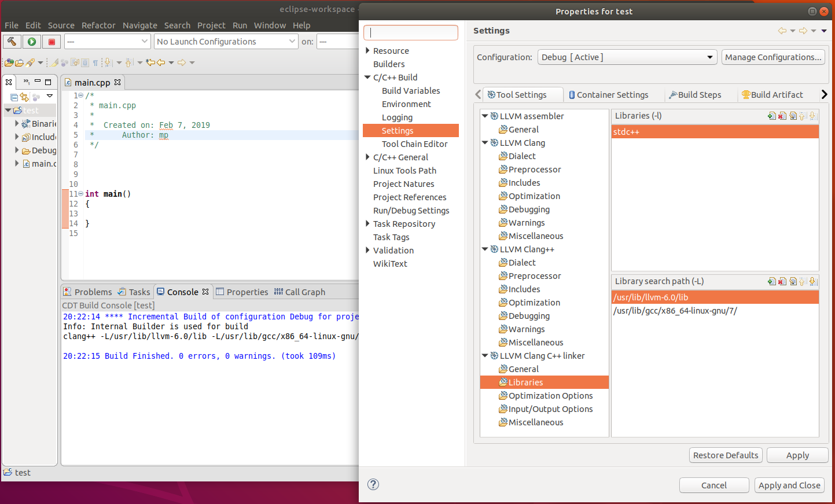Expand the C/C++ General properties node
The image size is (835, 504).
tap(368, 157)
